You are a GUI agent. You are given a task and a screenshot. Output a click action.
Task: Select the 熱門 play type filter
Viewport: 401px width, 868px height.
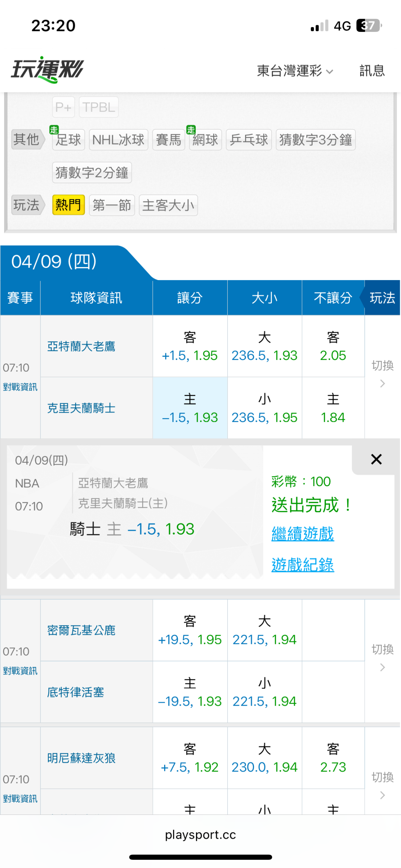(x=68, y=205)
